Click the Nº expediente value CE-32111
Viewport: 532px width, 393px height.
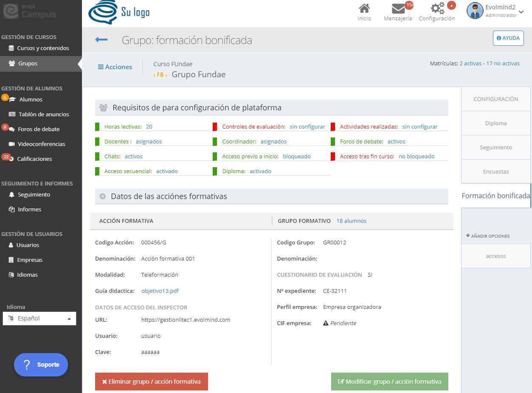point(335,291)
